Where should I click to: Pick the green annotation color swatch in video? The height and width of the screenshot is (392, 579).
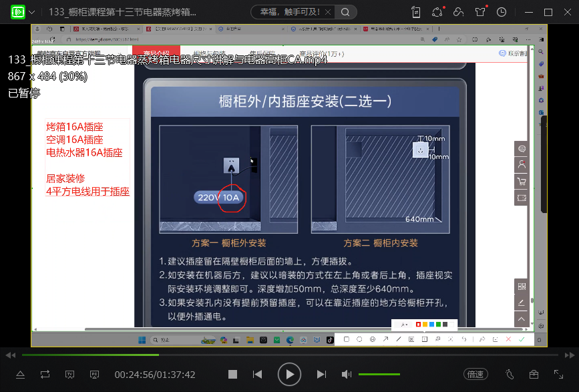[438, 325]
